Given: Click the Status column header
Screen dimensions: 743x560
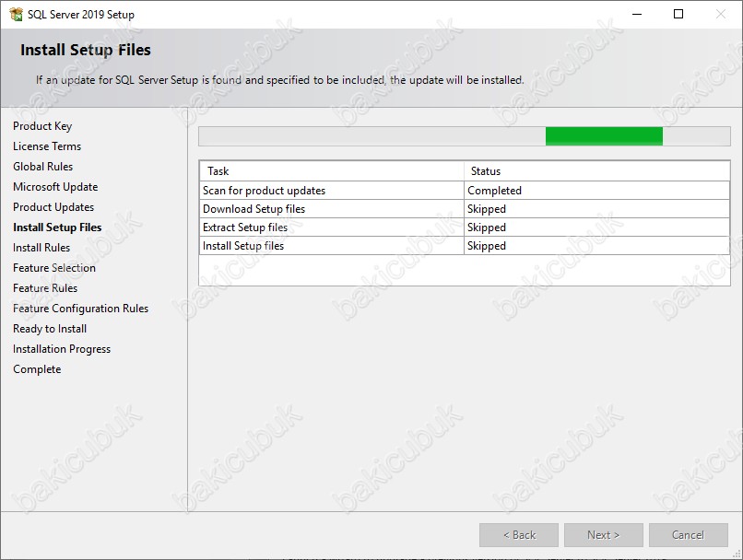Looking at the screenshot, I should 596,171.
